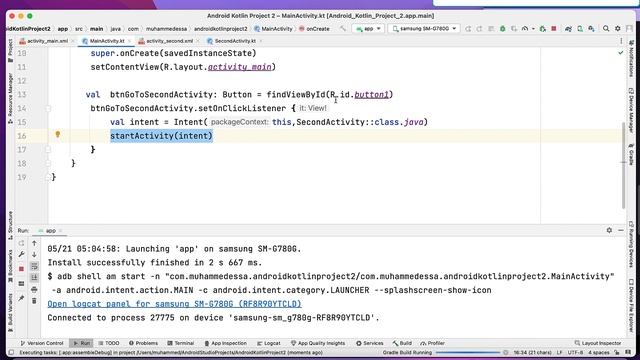Click the MainActivity breadcrumb item

coord(273,29)
